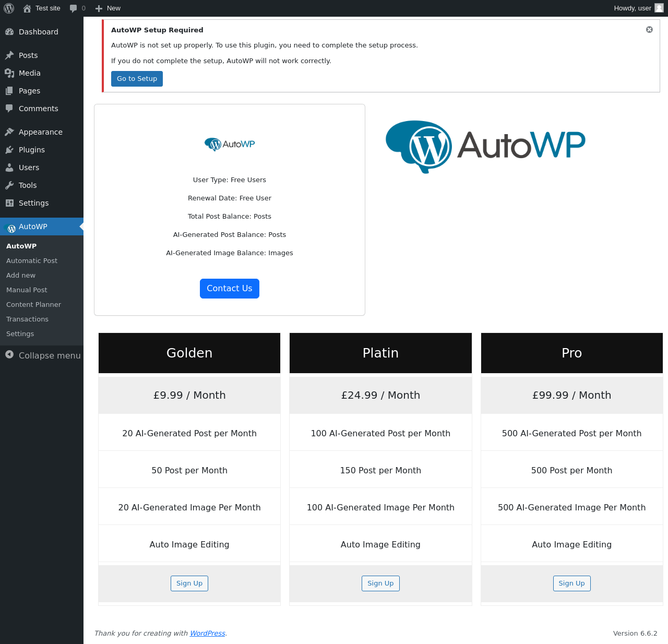Sign Up for the Golden plan
This screenshot has height=644, width=668.
point(189,583)
